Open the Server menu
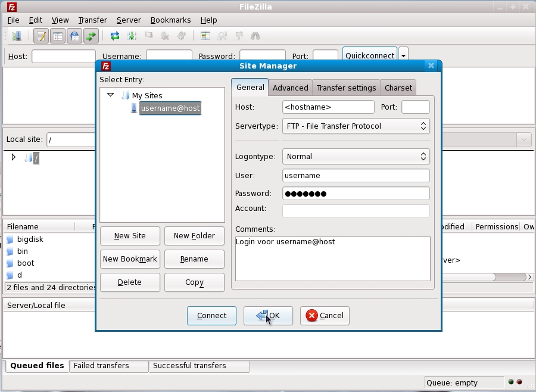 (129, 20)
